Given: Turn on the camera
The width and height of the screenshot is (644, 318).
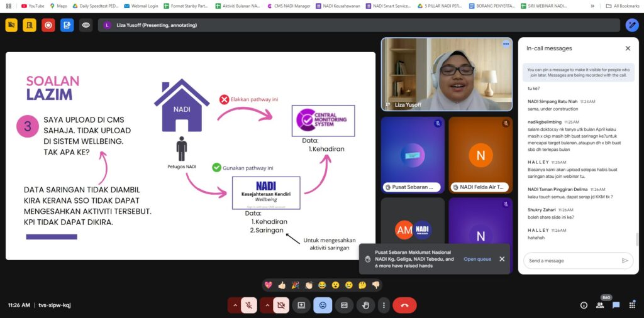Looking at the screenshot, I should [280, 305].
